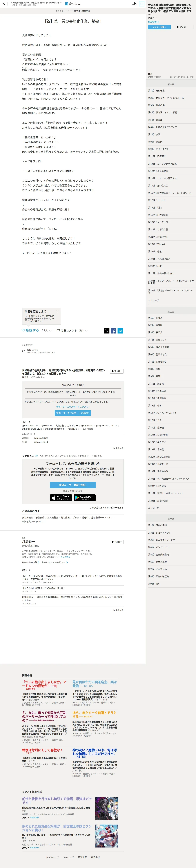
Task: Open 作者のおすすめレビュー link
Action: [55, 562]
